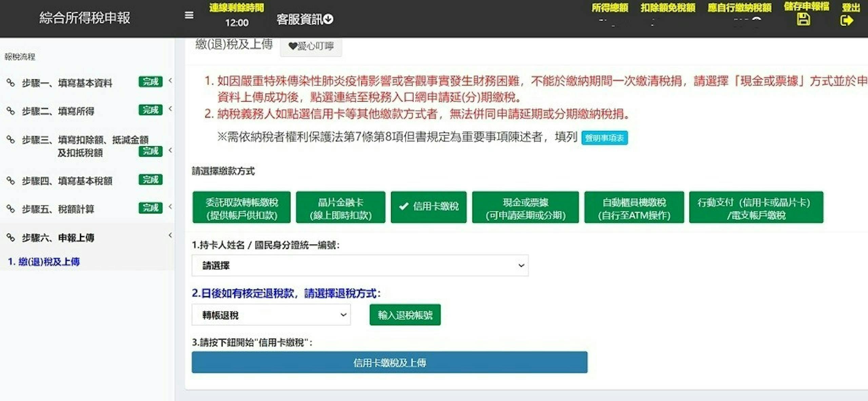Select 晶片金融卡 payment method
This screenshot has width=868, height=401.
tap(340, 207)
